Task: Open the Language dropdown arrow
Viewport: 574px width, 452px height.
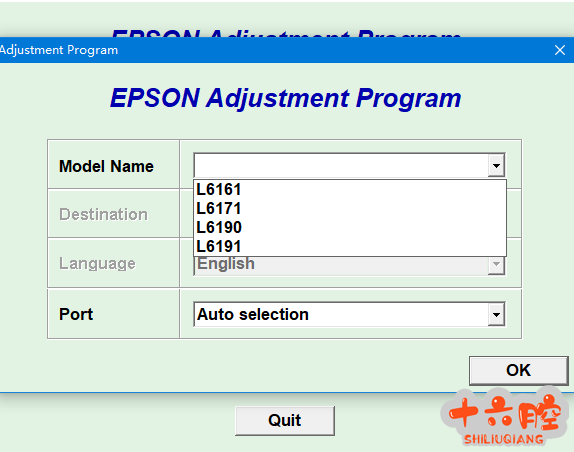Action: [496, 265]
